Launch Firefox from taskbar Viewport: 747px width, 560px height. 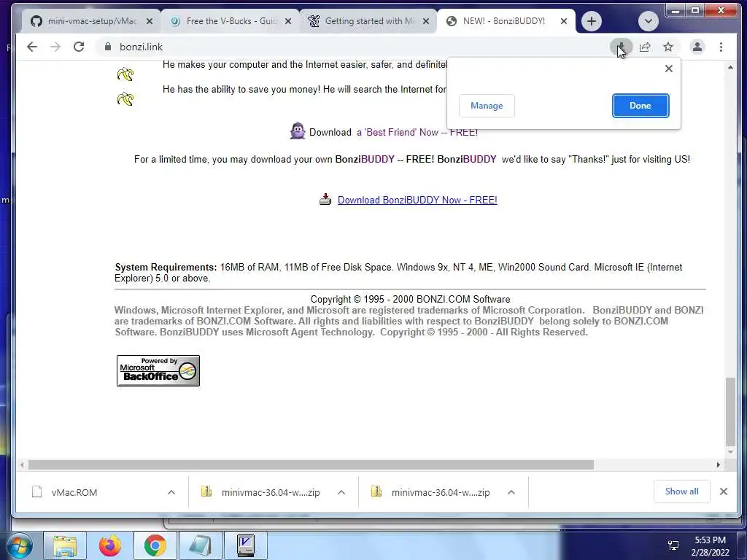tap(110, 545)
